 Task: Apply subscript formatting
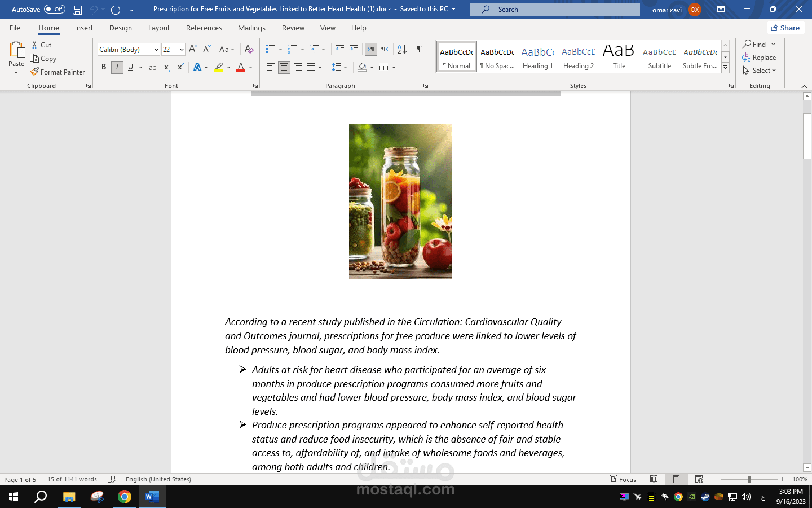(167, 67)
